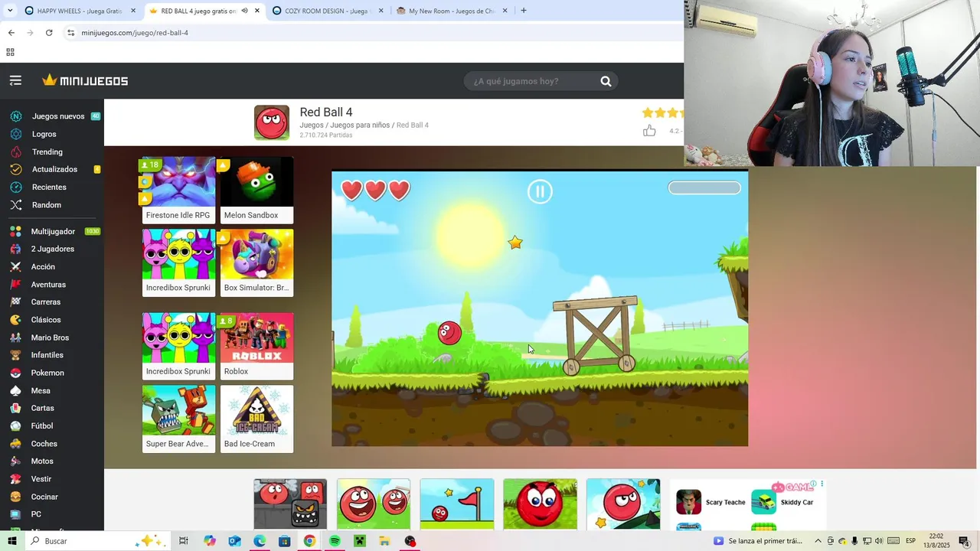Open the Acción category
This screenshot has width=980, height=551.
pyautogui.click(x=43, y=266)
